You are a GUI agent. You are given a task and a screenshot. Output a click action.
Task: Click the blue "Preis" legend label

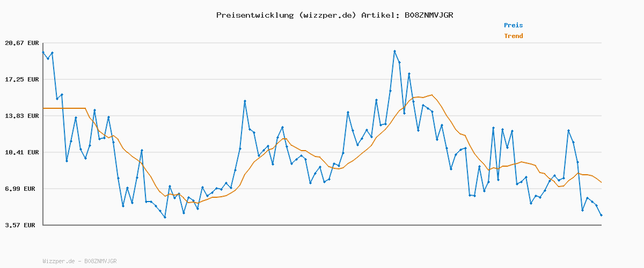(x=513, y=25)
